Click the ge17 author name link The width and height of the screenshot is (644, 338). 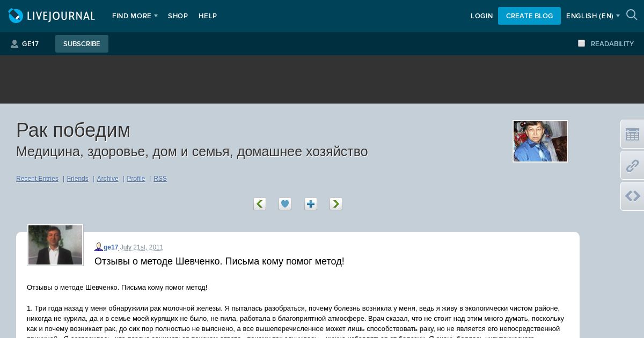(x=111, y=247)
